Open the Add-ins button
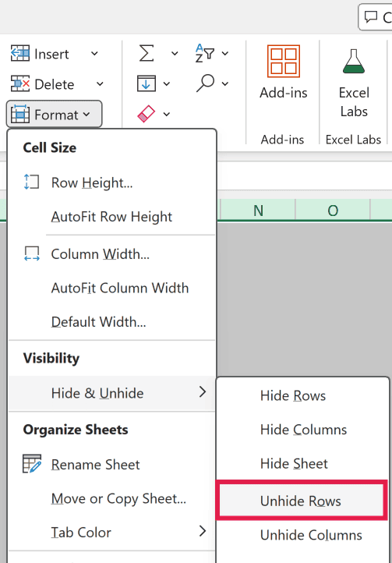Screen dimensions: 392x563 [x=284, y=72]
